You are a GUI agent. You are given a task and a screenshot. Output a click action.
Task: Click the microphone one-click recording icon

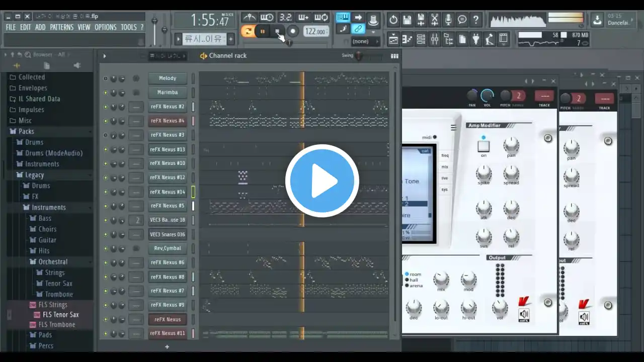[x=448, y=20]
